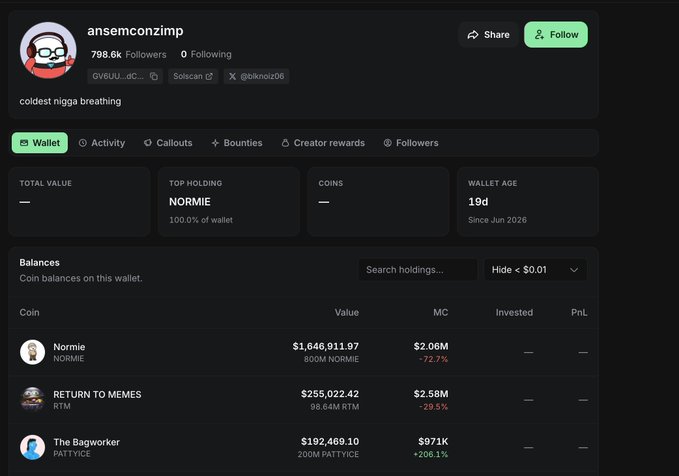Click RETURN TO MEMES market cap $2.58M

[431, 394]
